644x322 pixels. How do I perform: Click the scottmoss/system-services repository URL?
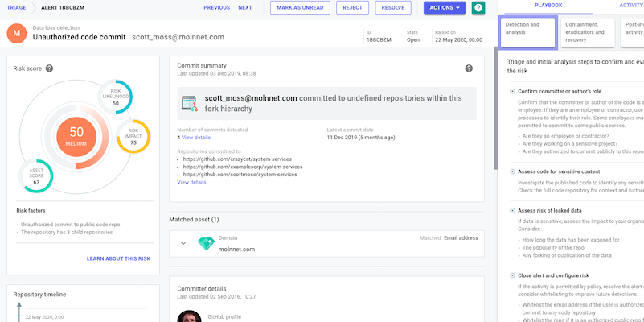240,175
